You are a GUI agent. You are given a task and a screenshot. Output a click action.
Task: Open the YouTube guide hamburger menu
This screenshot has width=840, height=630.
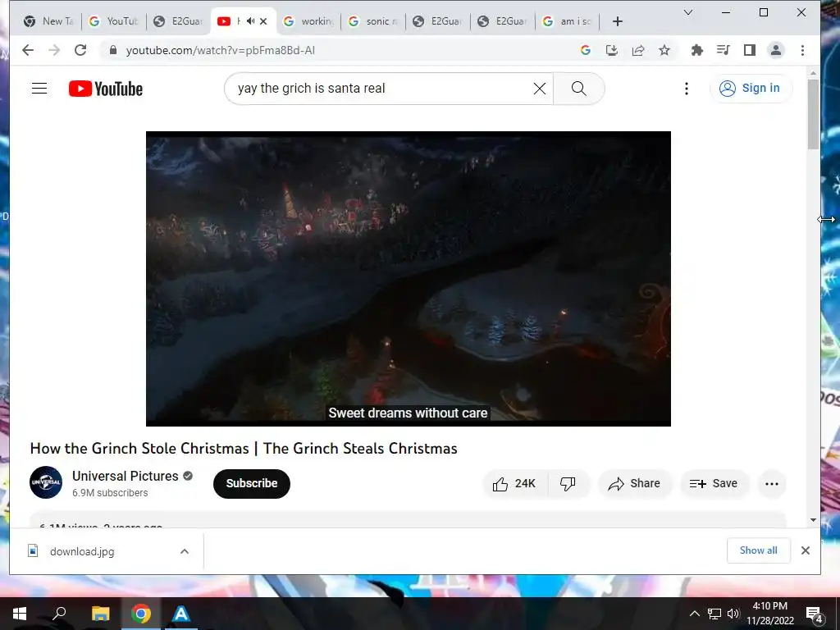click(39, 89)
